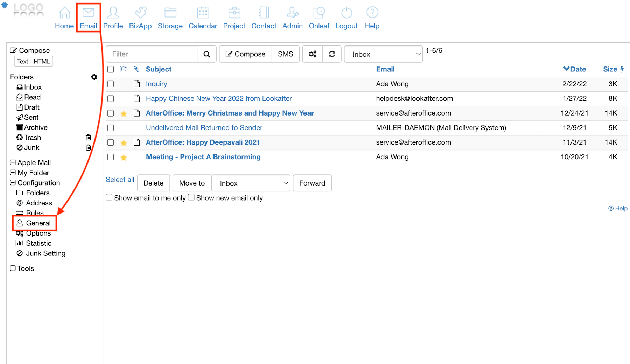Enable Show new email only
The height and width of the screenshot is (364, 630).
point(191,197)
